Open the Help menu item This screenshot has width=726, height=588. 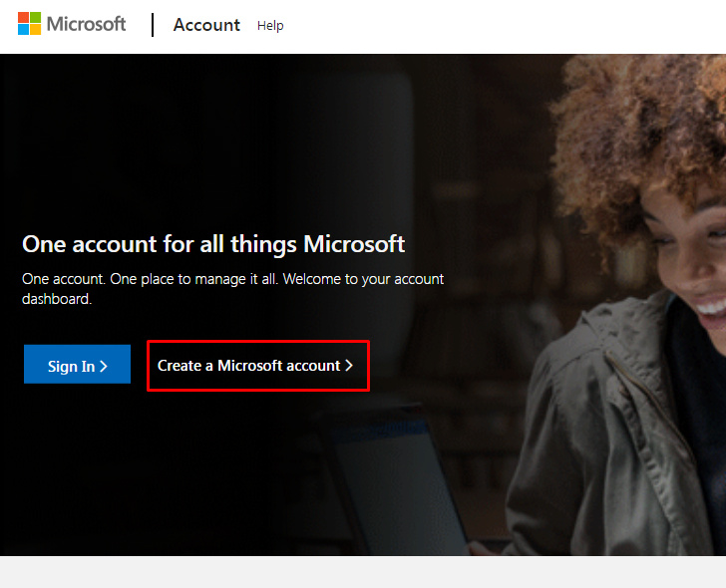270,26
